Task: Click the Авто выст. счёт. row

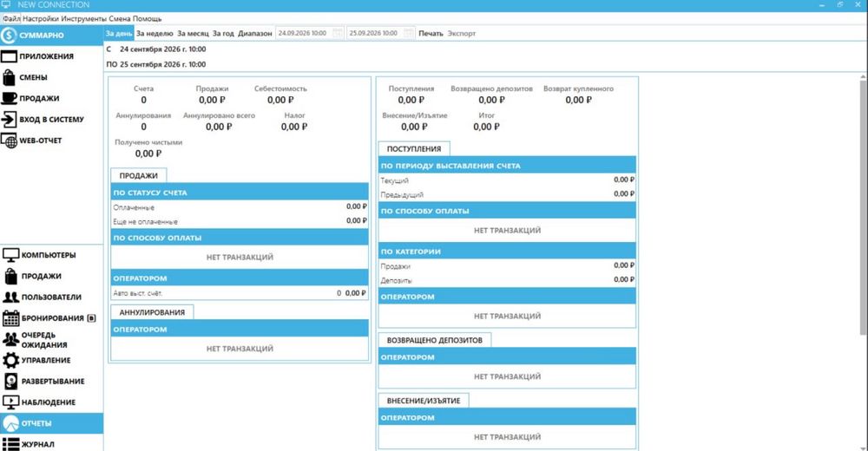Action: 240,293
